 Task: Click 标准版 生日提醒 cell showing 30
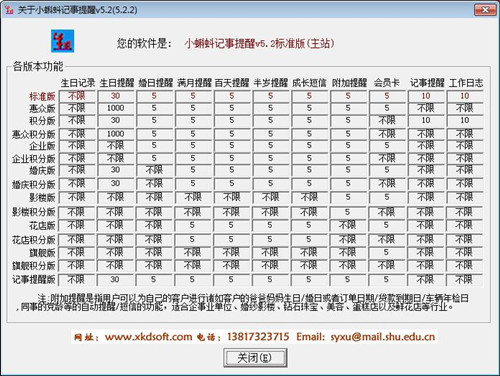point(115,96)
